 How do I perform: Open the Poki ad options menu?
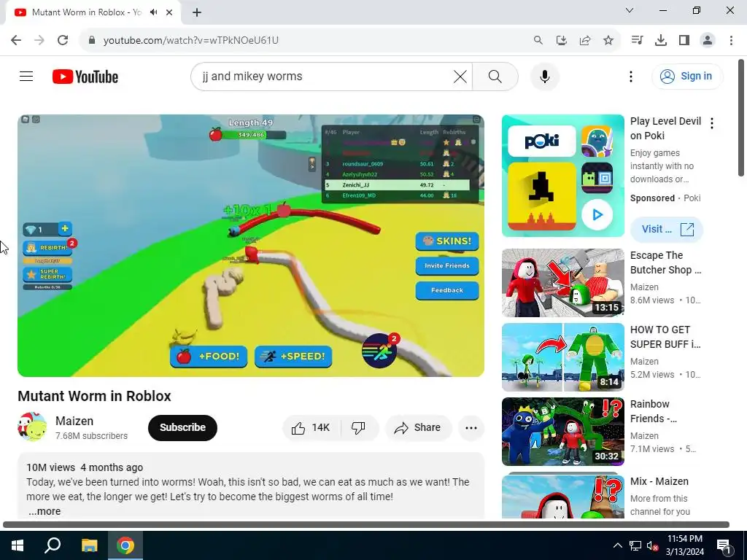[x=712, y=123]
